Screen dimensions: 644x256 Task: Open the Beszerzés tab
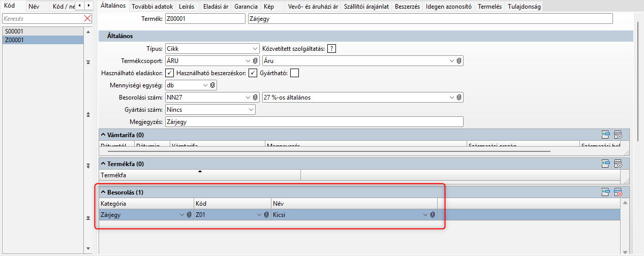point(407,7)
